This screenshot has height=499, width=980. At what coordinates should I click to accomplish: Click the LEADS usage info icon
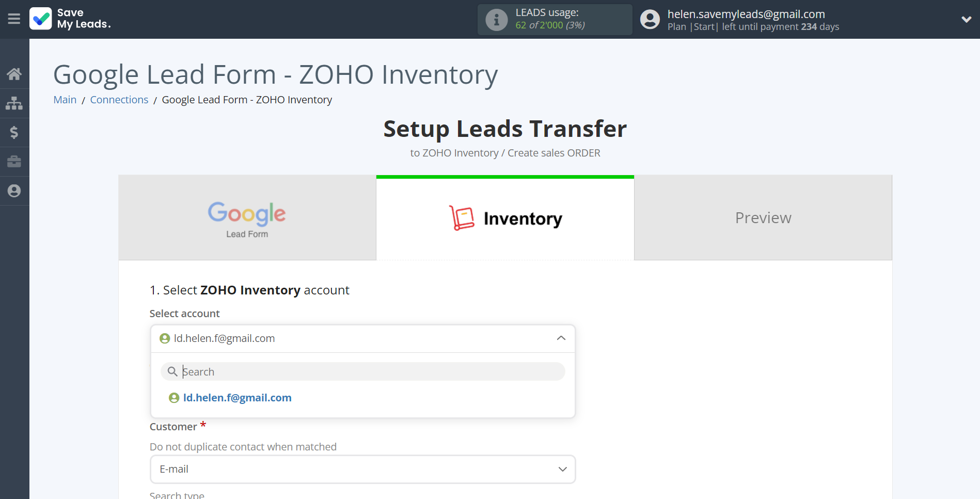coord(496,20)
